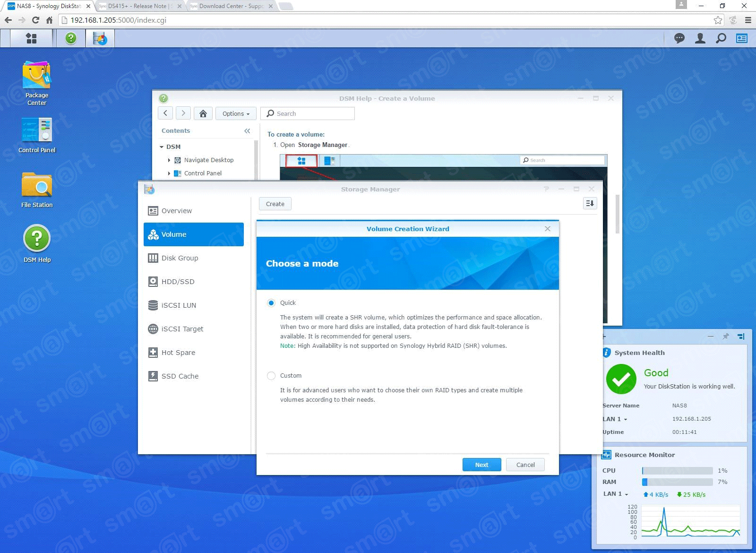Click the Chrome back arrow
756x553 pixels.
pyautogui.click(x=8, y=20)
